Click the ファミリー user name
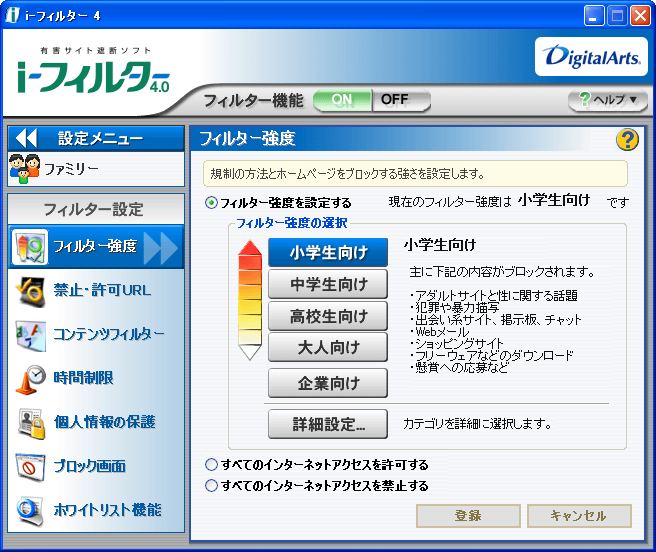Image resolution: width=656 pixels, height=552 pixels. coord(71,169)
